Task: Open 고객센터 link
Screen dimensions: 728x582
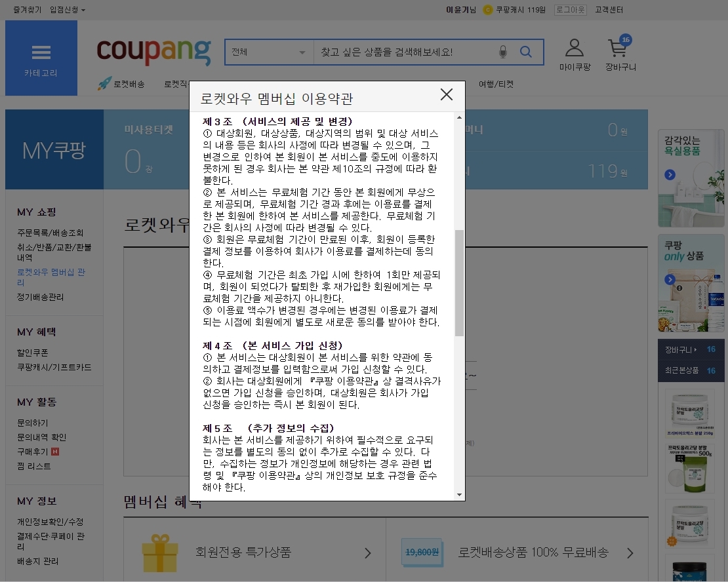Action: 609,10
